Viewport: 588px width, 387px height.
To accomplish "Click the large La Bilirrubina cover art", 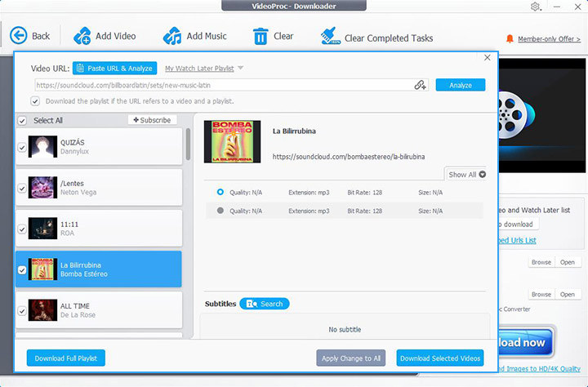I will (x=232, y=141).
